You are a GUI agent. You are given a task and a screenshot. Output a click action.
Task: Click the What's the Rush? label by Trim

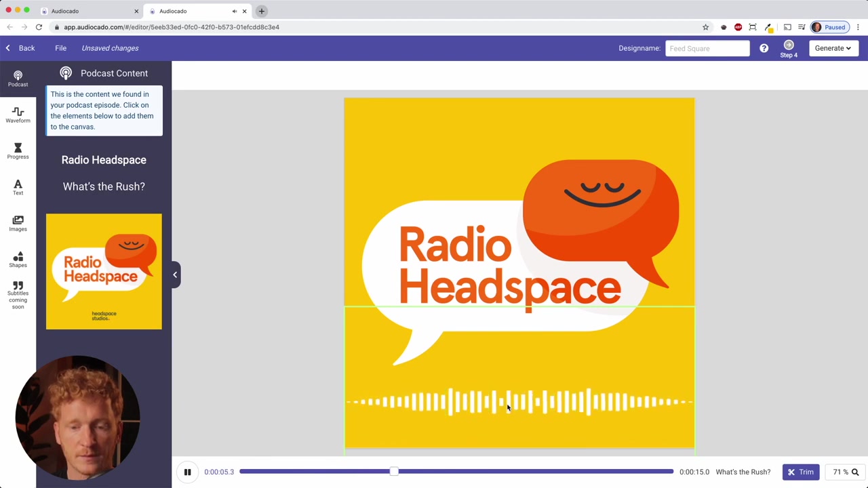click(x=743, y=472)
